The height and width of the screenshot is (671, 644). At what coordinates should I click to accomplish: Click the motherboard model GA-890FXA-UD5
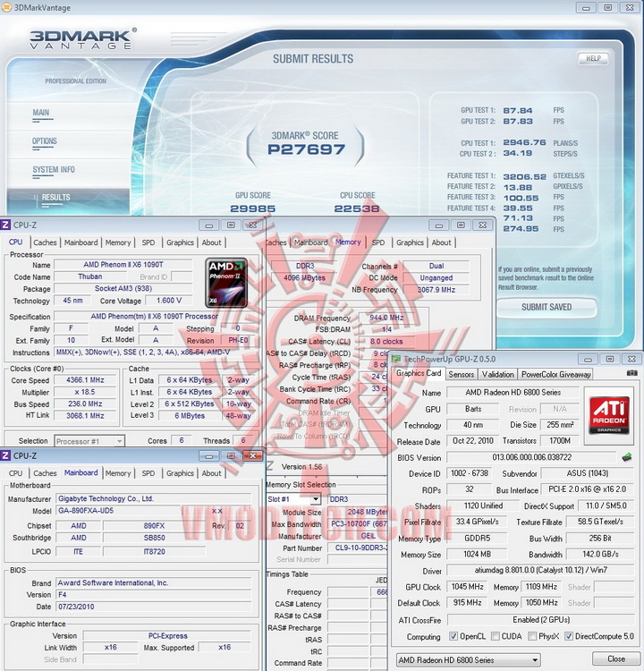pyautogui.click(x=119, y=511)
